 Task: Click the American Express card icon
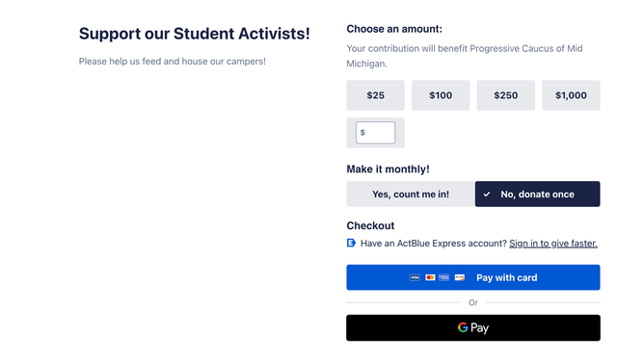pyautogui.click(x=444, y=277)
